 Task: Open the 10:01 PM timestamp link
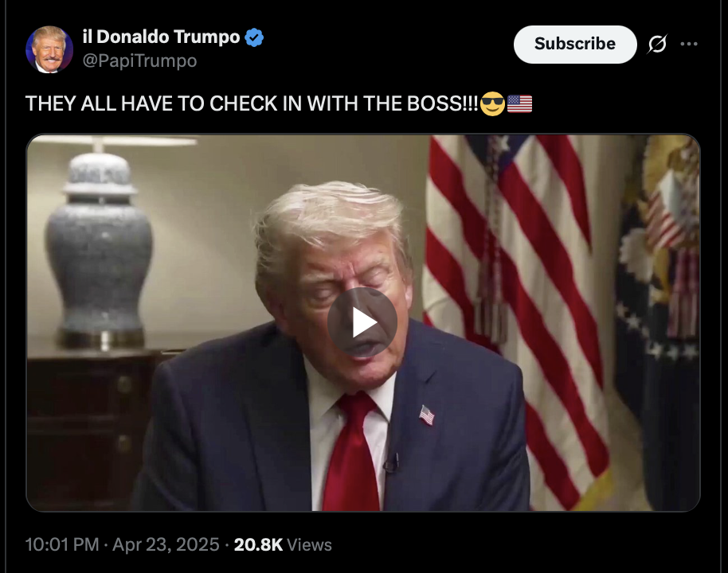(x=62, y=544)
